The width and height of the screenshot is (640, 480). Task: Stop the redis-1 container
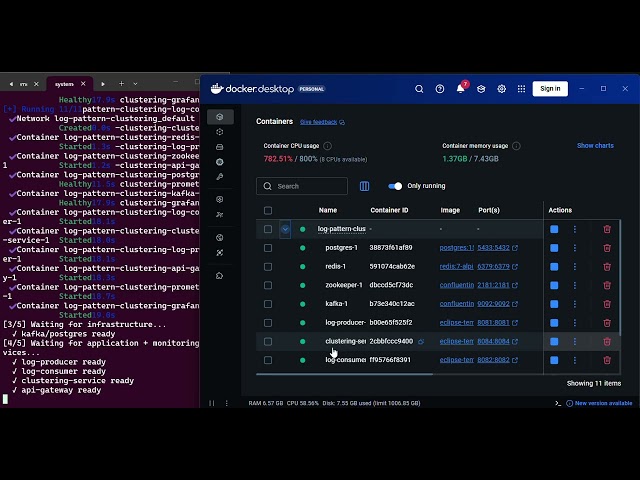[554, 267]
